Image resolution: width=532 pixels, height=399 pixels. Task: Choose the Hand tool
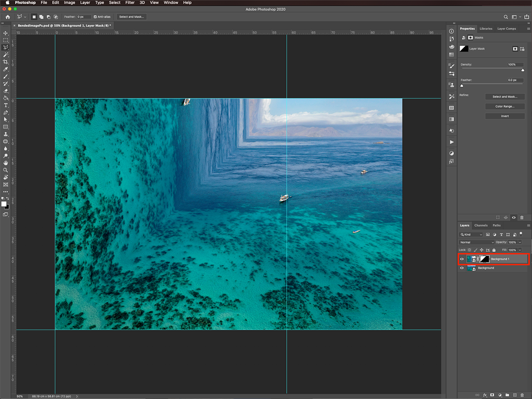5,163
